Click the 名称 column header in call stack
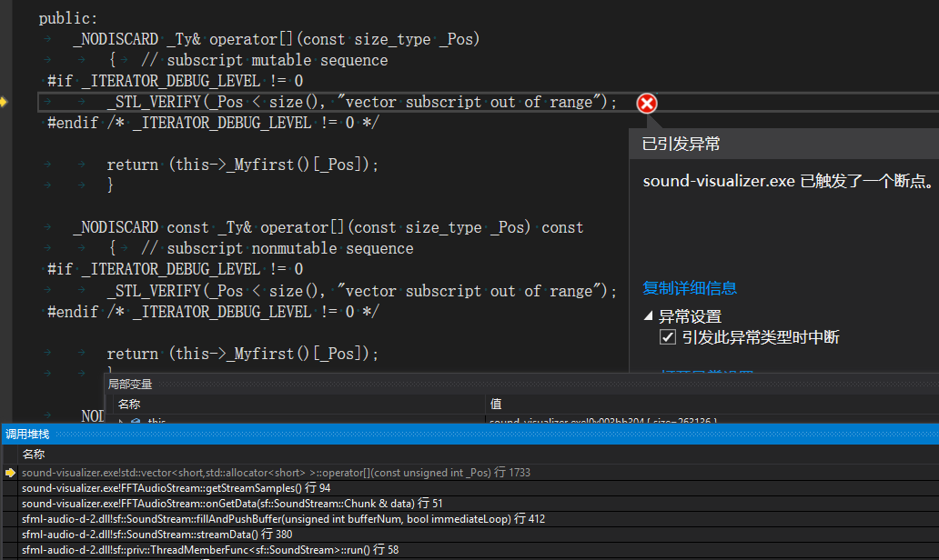The image size is (939, 560). pos(34,454)
